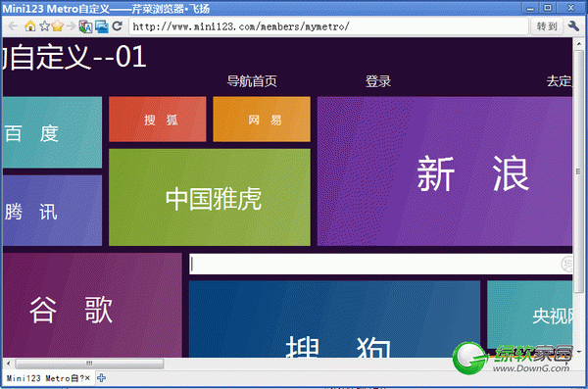The height and width of the screenshot is (389, 588).
Task: Click the back arrow in the toolbar
Action: click(13, 26)
